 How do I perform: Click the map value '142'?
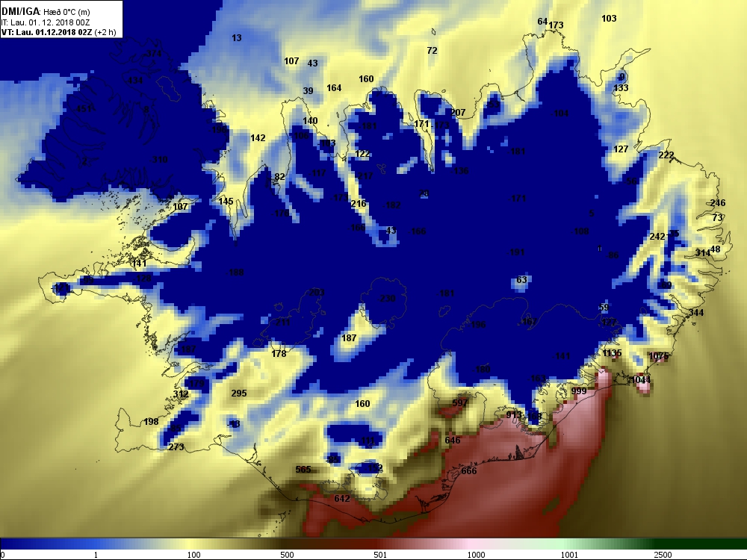258,138
